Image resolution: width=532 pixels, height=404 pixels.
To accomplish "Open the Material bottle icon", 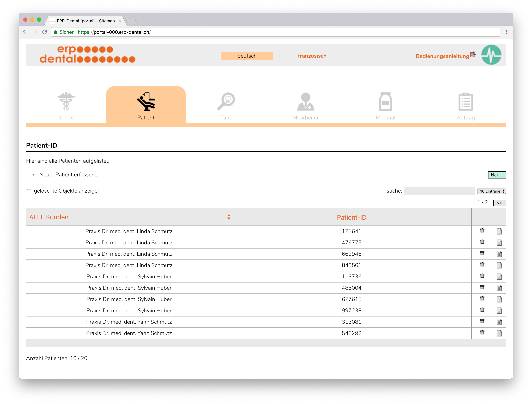I will tap(385, 101).
